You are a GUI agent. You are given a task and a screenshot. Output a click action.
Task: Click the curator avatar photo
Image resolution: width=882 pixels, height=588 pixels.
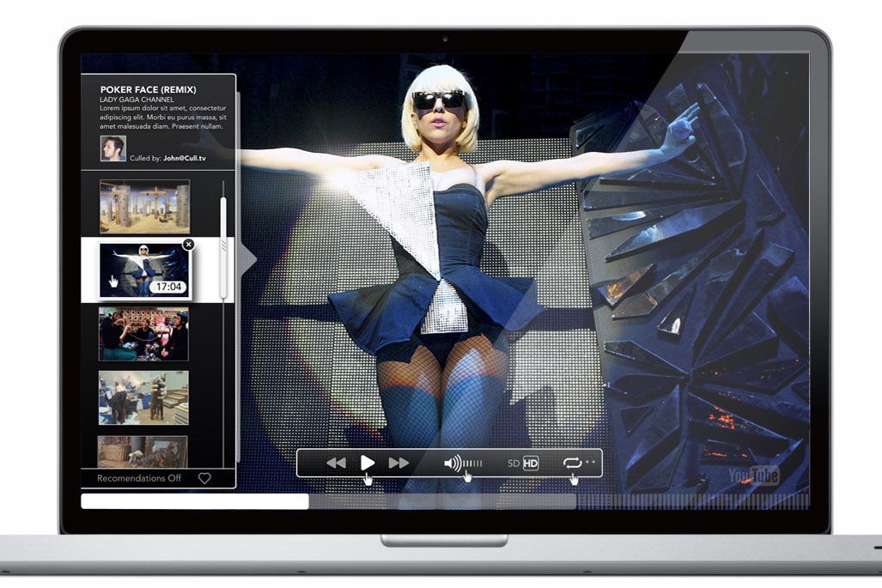click(113, 149)
